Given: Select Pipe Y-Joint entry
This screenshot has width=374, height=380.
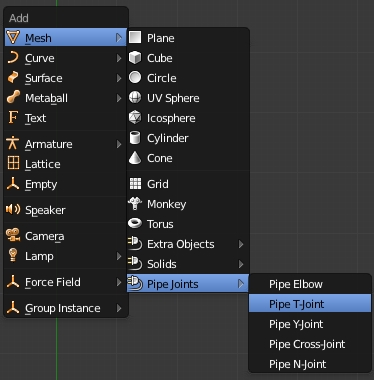Looking at the screenshot, I should (x=310, y=324).
